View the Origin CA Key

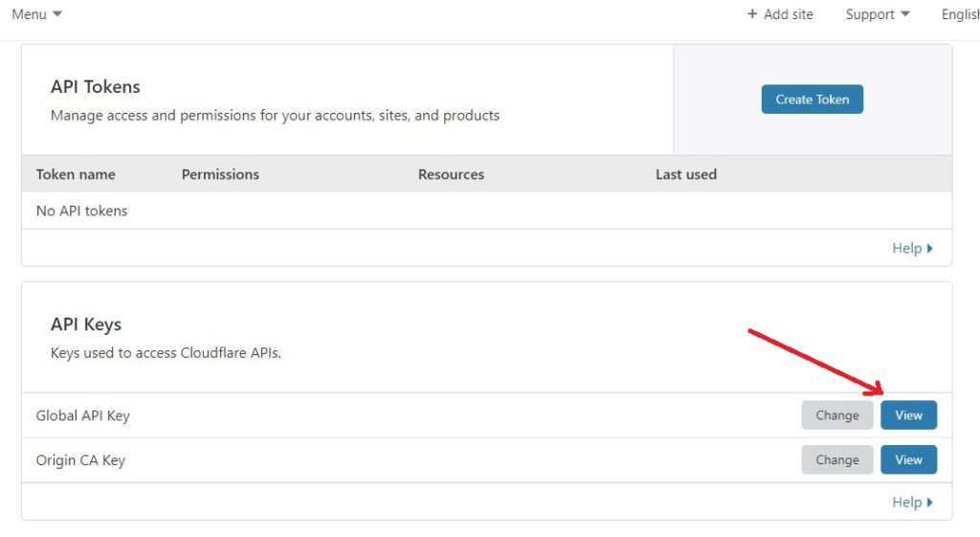pos(908,459)
